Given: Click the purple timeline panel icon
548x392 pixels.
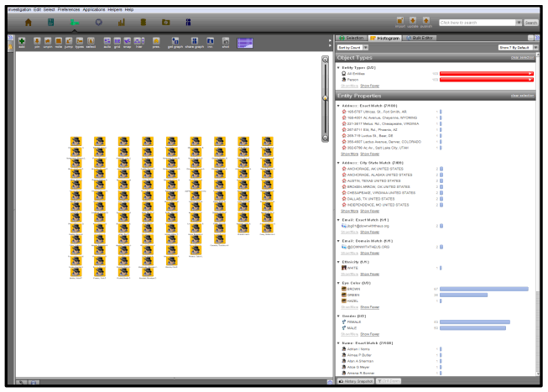Looking at the screenshot, I should [245, 43].
